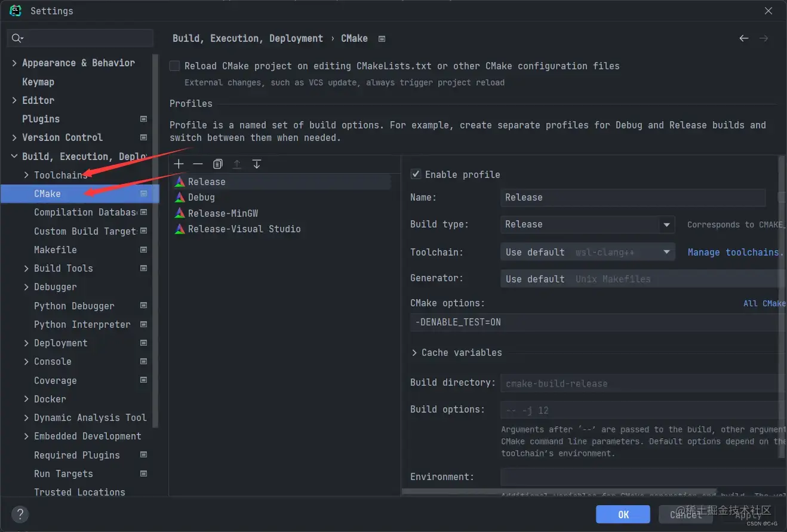Click the project marker icon beside Build Tools
Screen dimensions: 787x532
[143, 268]
